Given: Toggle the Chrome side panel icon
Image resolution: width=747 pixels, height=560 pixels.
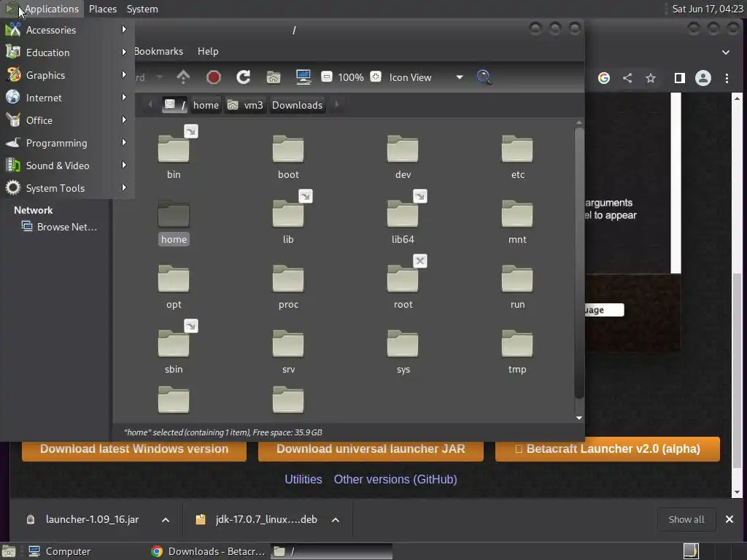Looking at the screenshot, I should tap(680, 78).
